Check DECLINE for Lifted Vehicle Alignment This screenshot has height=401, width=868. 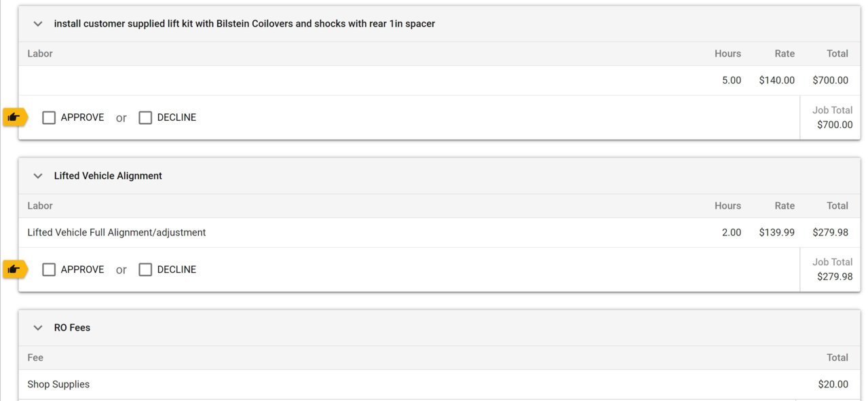(145, 269)
